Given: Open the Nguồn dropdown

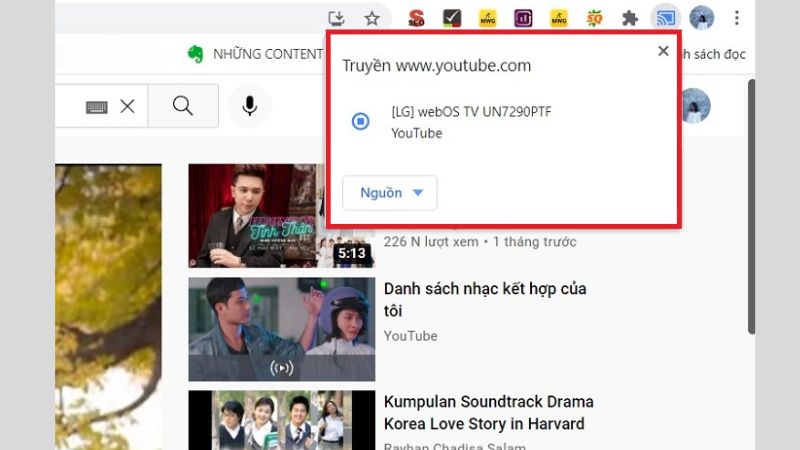Looking at the screenshot, I should 390,193.
